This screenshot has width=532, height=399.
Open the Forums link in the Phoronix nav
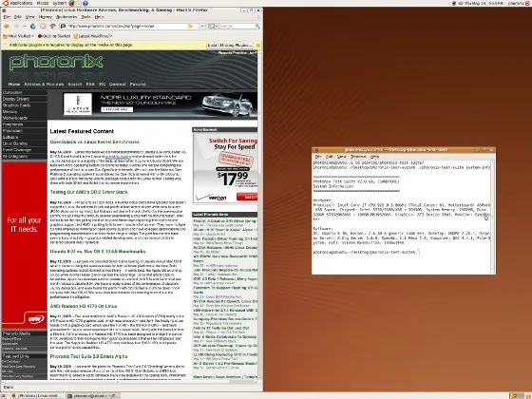[x=138, y=85]
